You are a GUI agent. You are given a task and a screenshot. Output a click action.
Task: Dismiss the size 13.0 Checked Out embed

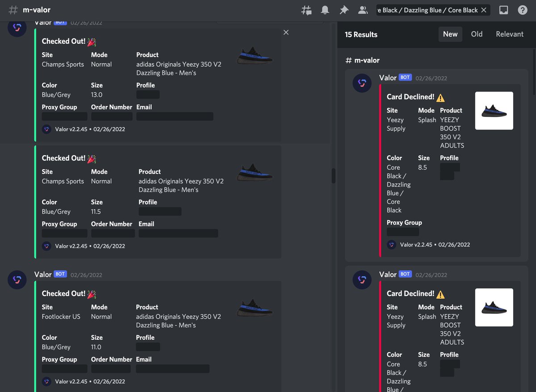coord(286,32)
